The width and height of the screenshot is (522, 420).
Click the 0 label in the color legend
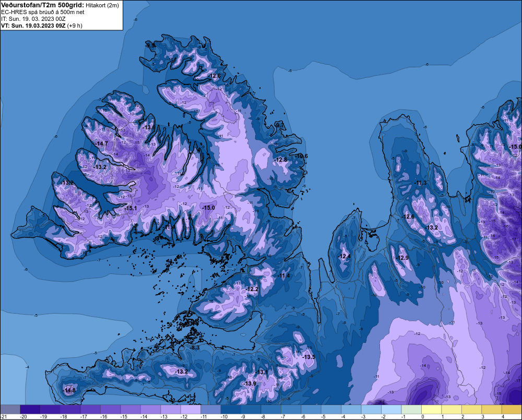(423, 417)
